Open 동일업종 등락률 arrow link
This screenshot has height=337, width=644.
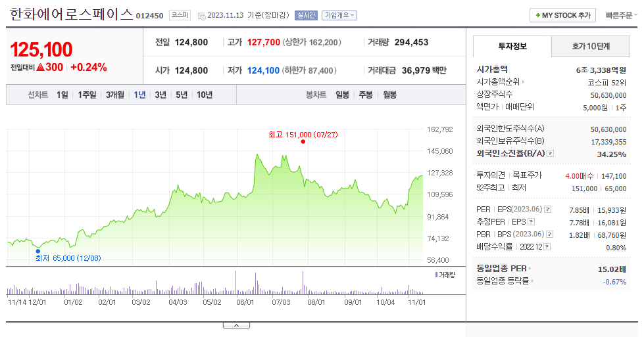[532, 281]
